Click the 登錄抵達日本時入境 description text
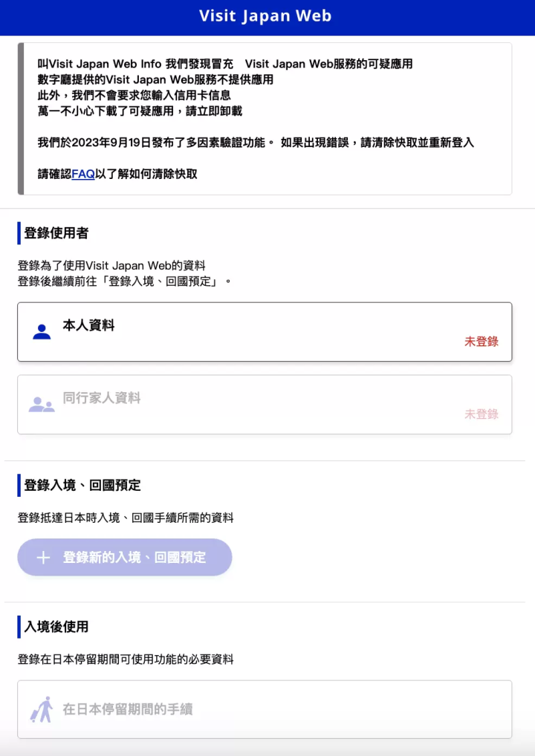The image size is (535, 756). click(126, 518)
